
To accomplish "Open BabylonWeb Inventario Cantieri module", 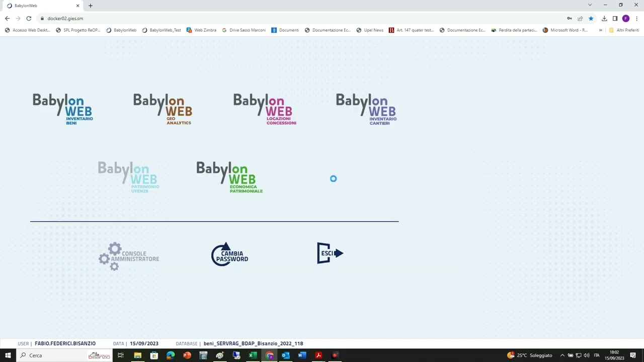I will (x=366, y=109).
